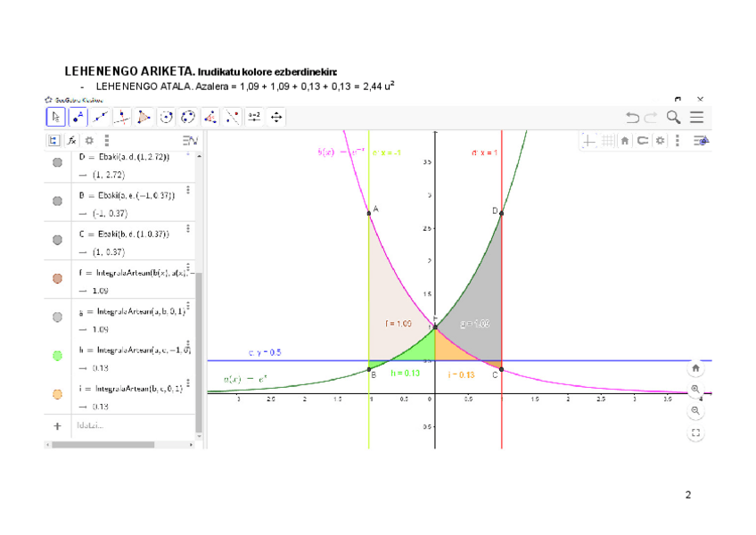Click the Move Graphics View tool
The image size is (756, 535).
276,117
